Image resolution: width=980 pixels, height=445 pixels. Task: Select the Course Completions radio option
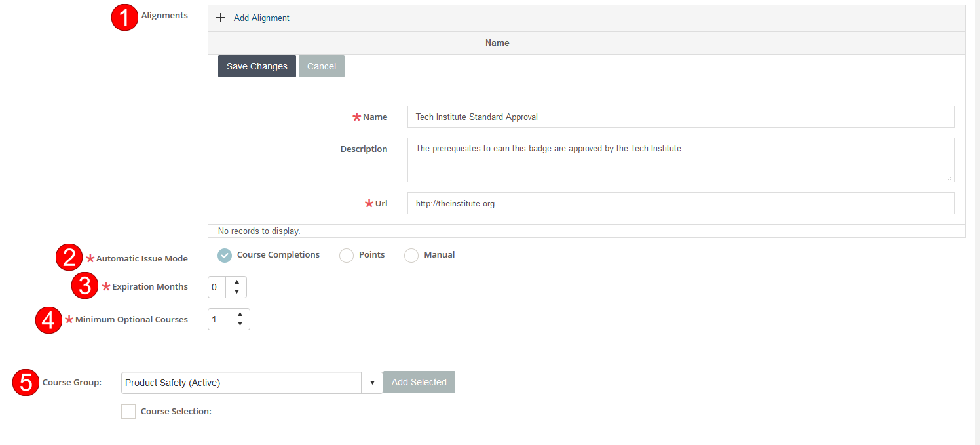pyautogui.click(x=225, y=256)
